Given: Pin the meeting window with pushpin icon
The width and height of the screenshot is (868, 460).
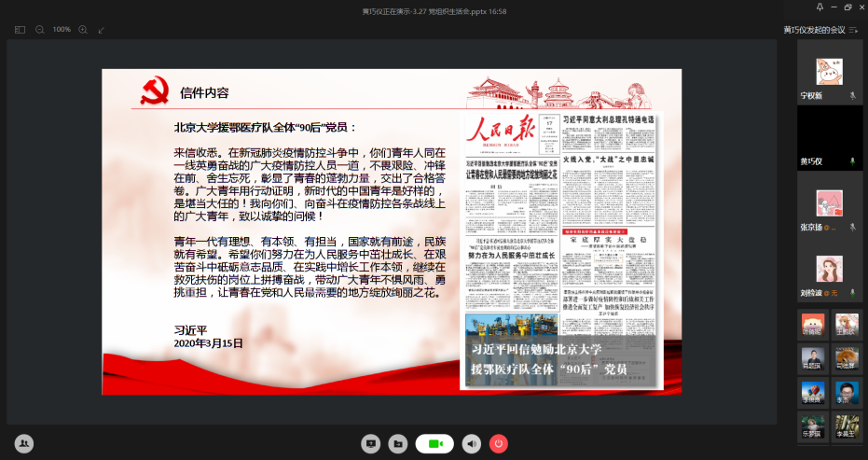Looking at the screenshot, I should click(x=820, y=7).
